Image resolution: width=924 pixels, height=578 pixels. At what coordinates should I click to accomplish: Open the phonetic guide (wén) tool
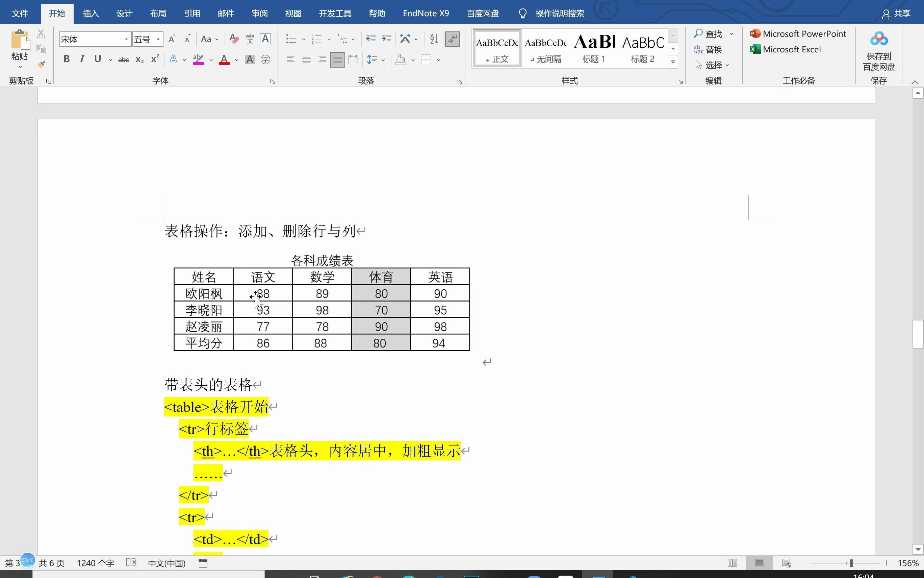(x=250, y=39)
